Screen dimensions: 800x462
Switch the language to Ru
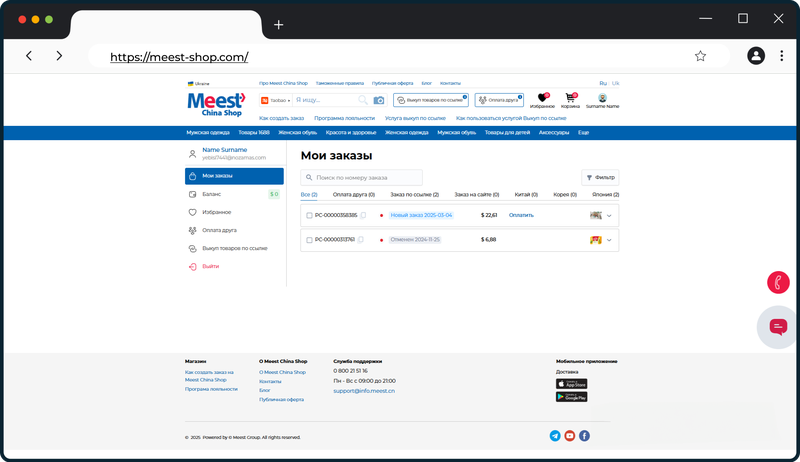[603, 83]
